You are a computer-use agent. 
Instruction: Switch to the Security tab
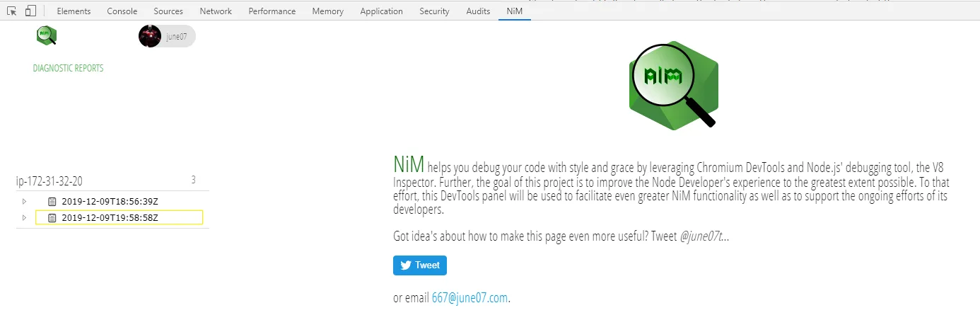(434, 11)
